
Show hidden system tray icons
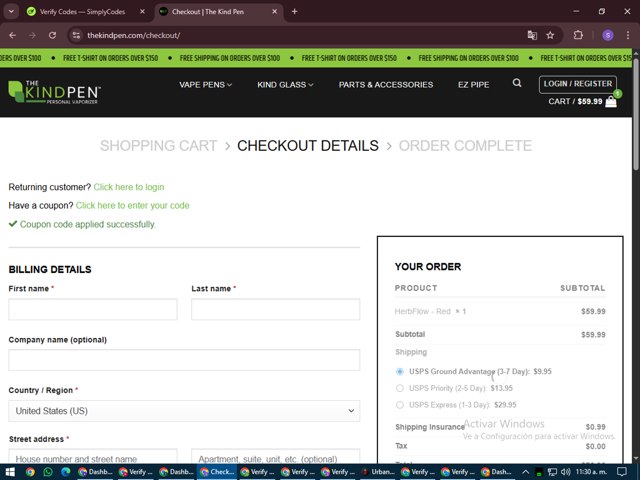pos(525,472)
